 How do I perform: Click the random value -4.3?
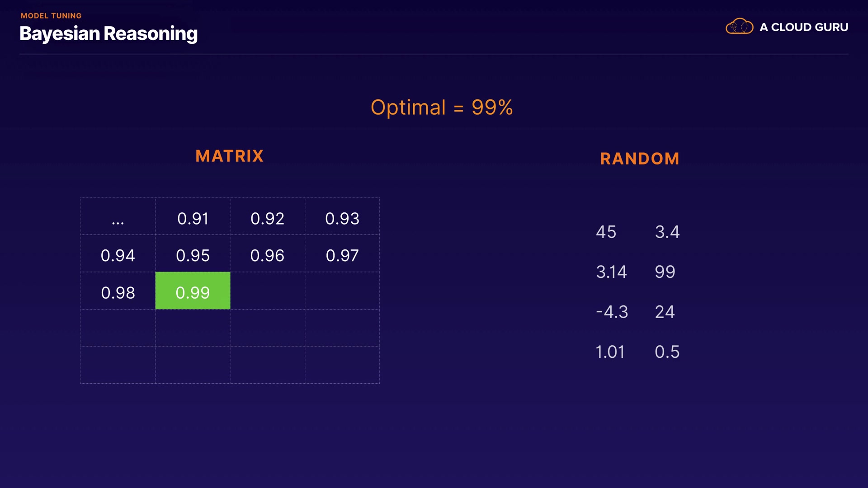point(612,312)
